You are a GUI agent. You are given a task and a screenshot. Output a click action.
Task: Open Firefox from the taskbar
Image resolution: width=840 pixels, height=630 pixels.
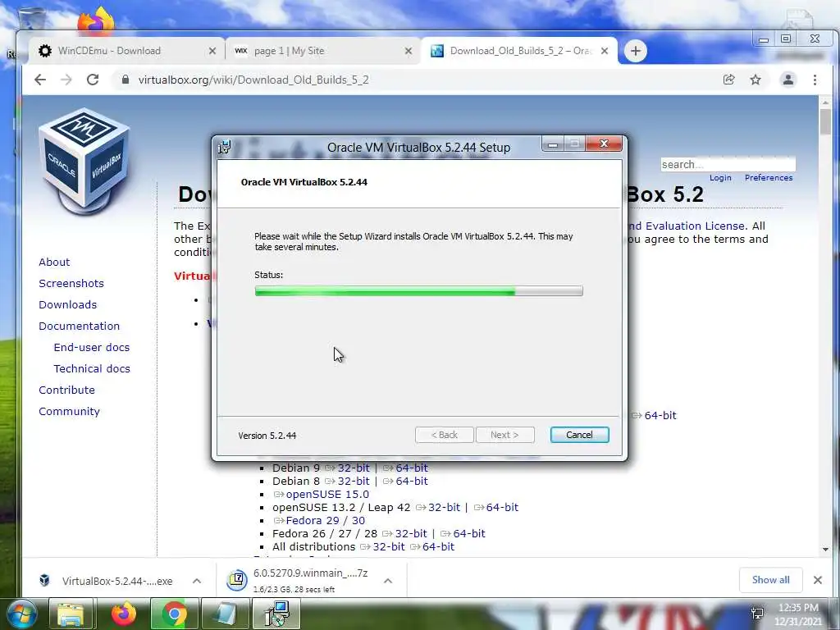124,614
